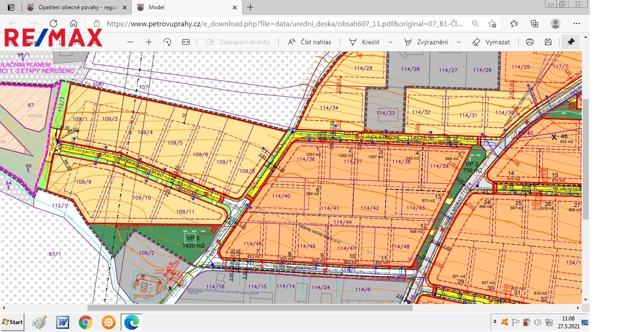644x332 pixels.
Task: Open the browser settings and more menu
Action: click(577, 24)
